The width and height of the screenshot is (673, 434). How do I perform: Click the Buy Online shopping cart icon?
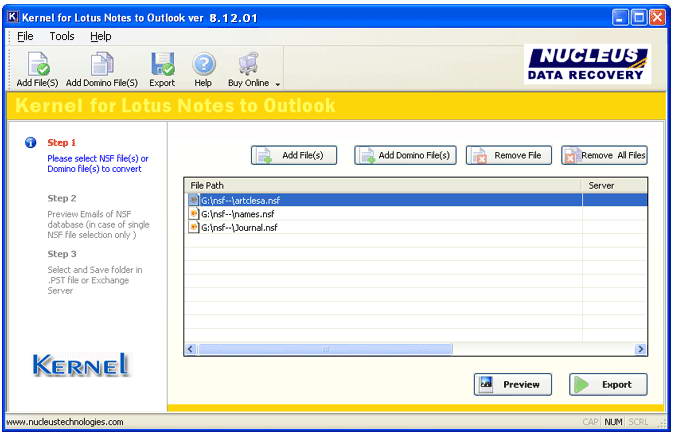[x=249, y=64]
